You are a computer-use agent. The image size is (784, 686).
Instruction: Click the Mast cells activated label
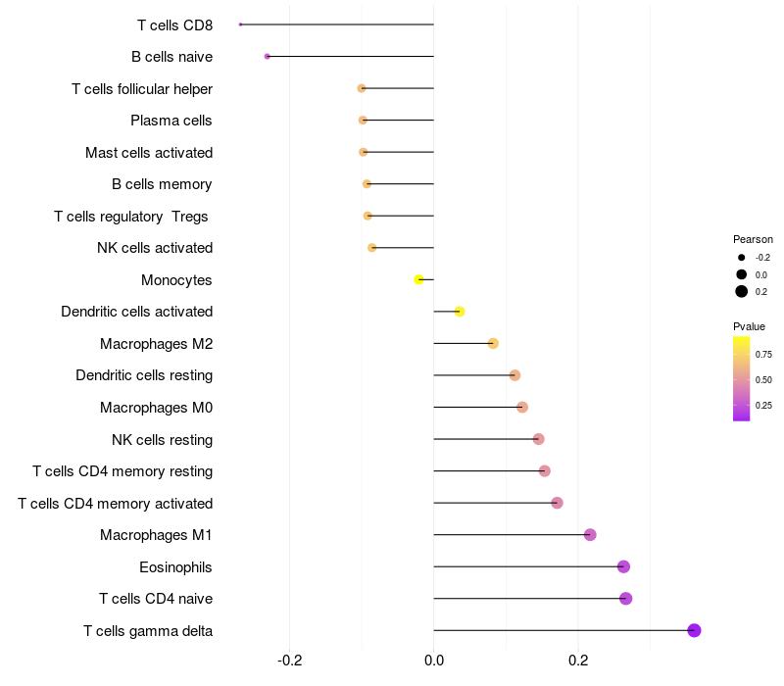149,153
